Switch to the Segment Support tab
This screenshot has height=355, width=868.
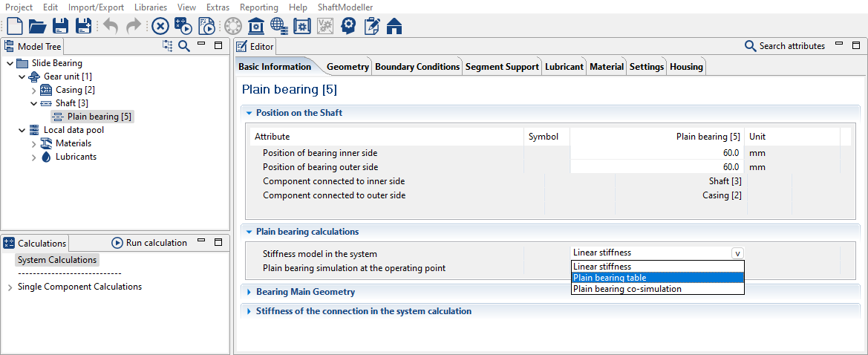coord(502,66)
